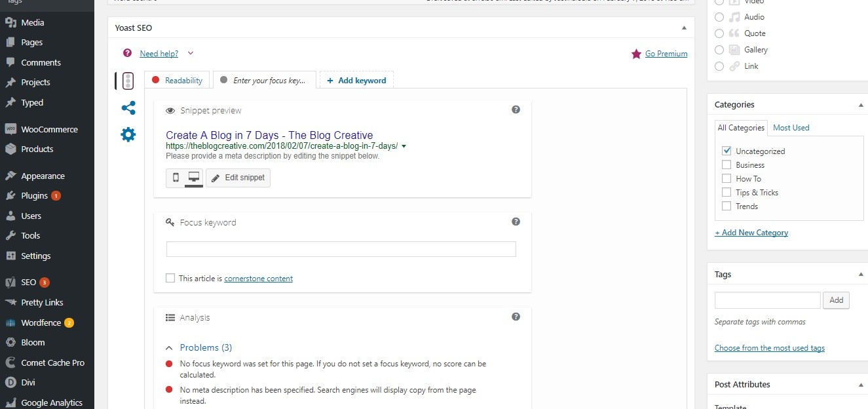Open the cornerstone content link
Viewport: 868px width, 409px height.
click(x=259, y=279)
